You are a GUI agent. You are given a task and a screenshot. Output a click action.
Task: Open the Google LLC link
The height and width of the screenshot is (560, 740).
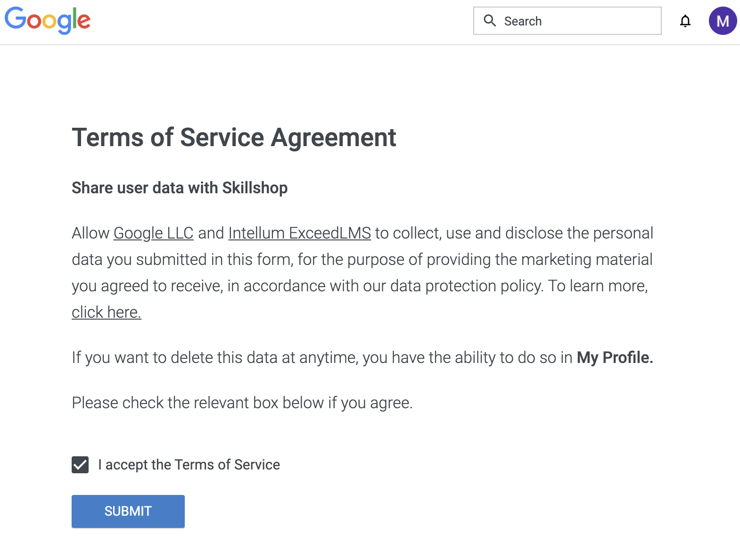[x=154, y=233]
